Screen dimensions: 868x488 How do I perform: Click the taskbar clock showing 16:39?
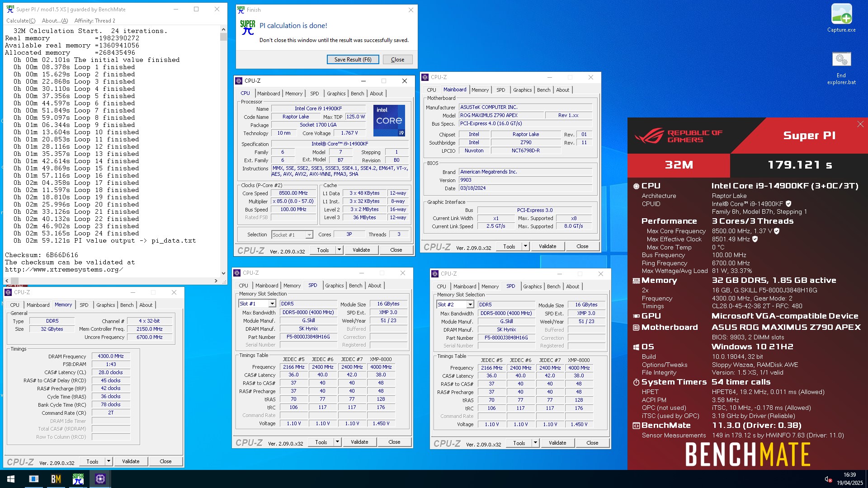849,479
